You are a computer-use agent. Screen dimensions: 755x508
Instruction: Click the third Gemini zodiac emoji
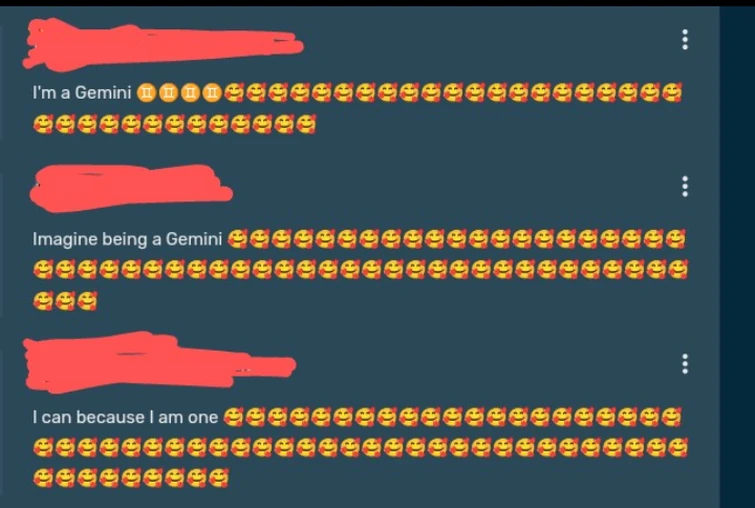[x=190, y=92]
